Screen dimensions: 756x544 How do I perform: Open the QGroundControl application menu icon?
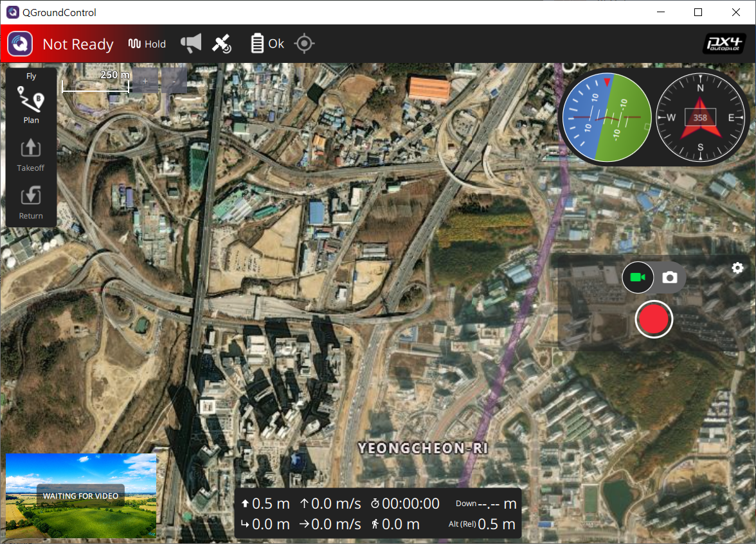pos(20,44)
